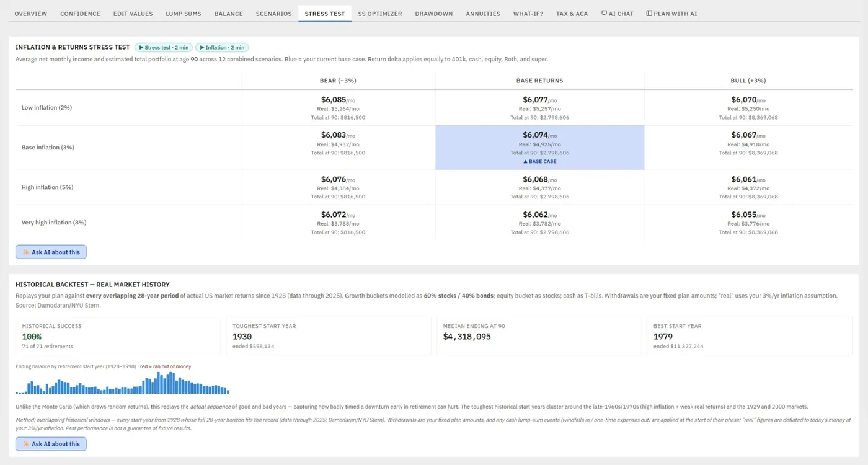The width and height of the screenshot is (868, 465).
Task: Click the $6,061/mo bull high-inflation value
Action: [x=748, y=180]
